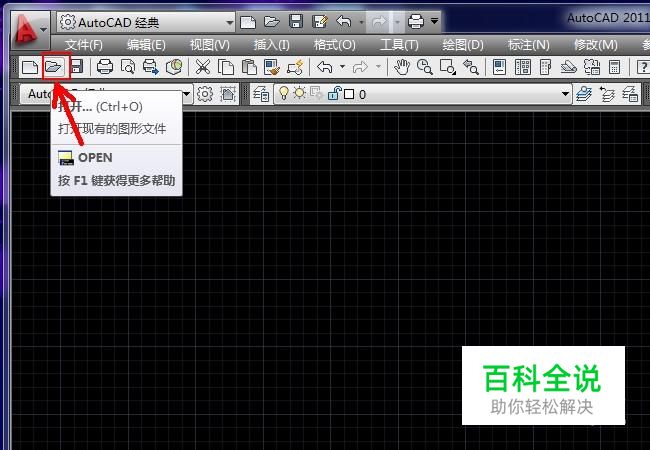Click the Copy to clipboard icon
The image size is (650, 450).
[226, 67]
